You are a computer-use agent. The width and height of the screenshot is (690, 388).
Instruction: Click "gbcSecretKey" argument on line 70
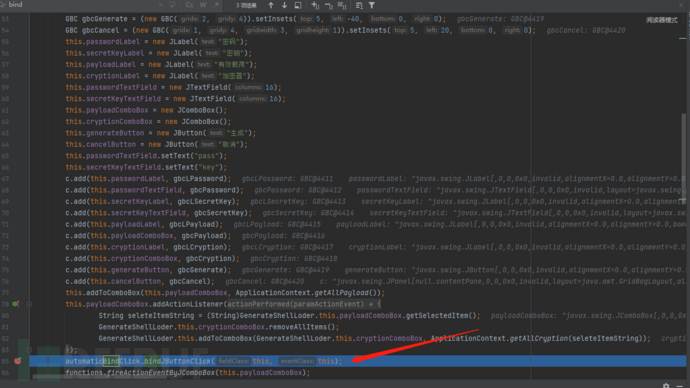click(219, 213)
